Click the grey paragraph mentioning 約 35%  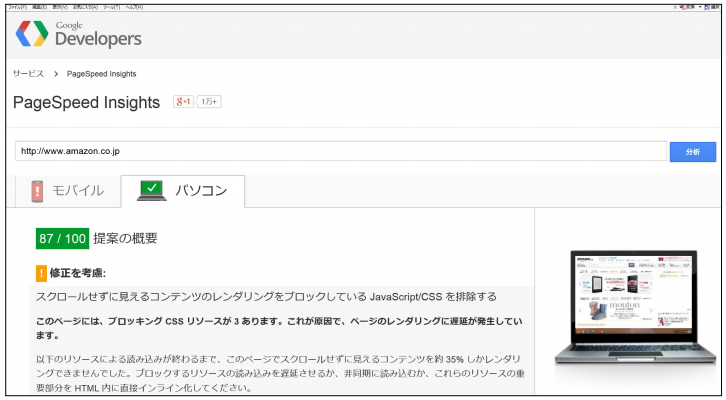[280, 374]
